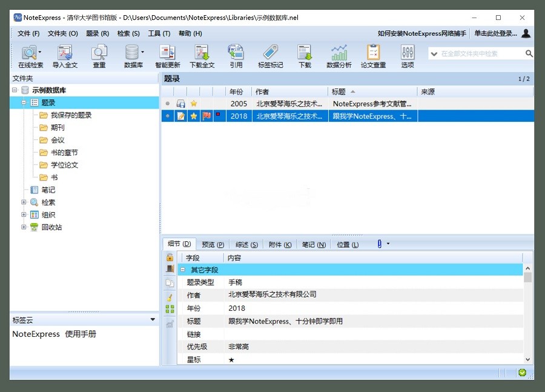The width and height of the screenshot is (545, 392).
Task: Open the 题录 (R) menu
Action: pos(97,33)
